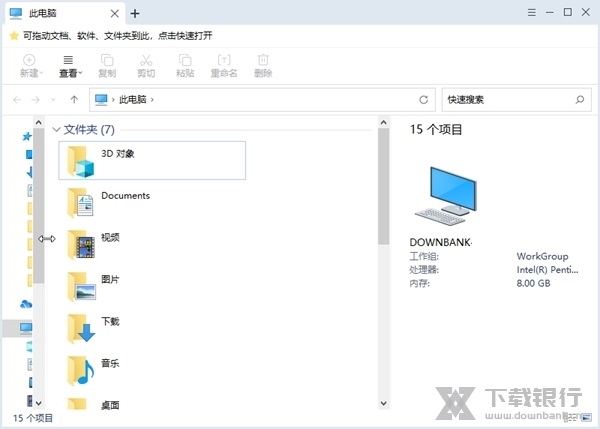Viewport: 600px width, 429px height.
Task: Select the 视频 videos folder
Action: pyautogui.click(x=152, y=245)
